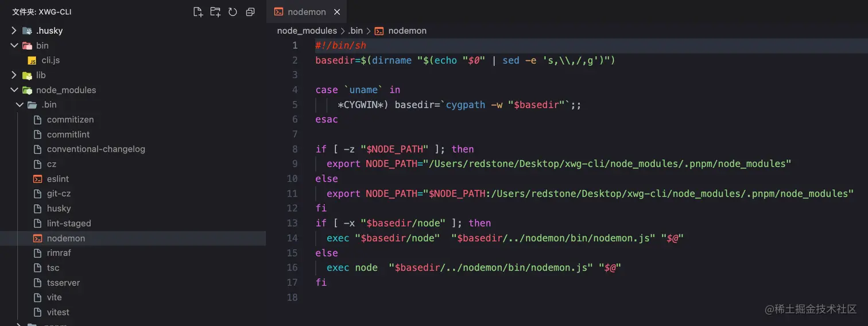
Task: Click line number 14 in the gutter
Action: click(x=292, y=238)
